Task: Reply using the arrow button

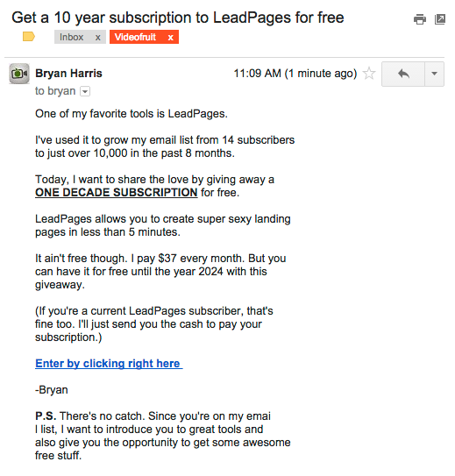Action: 403,74
